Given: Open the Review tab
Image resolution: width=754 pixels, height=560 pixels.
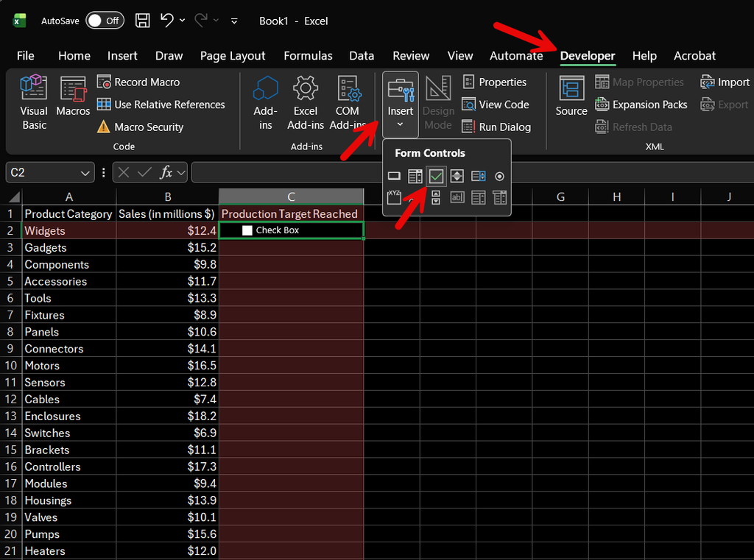Looking at the screenshot, I should pyautogui.click(x=411, y=56).
